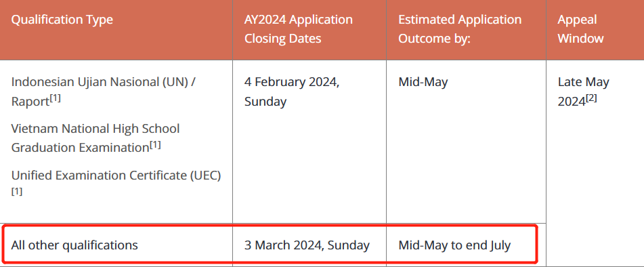Open footnote [2] beside Late May 2024
Screen dimensions: 644x267
(x=591, y=98)
